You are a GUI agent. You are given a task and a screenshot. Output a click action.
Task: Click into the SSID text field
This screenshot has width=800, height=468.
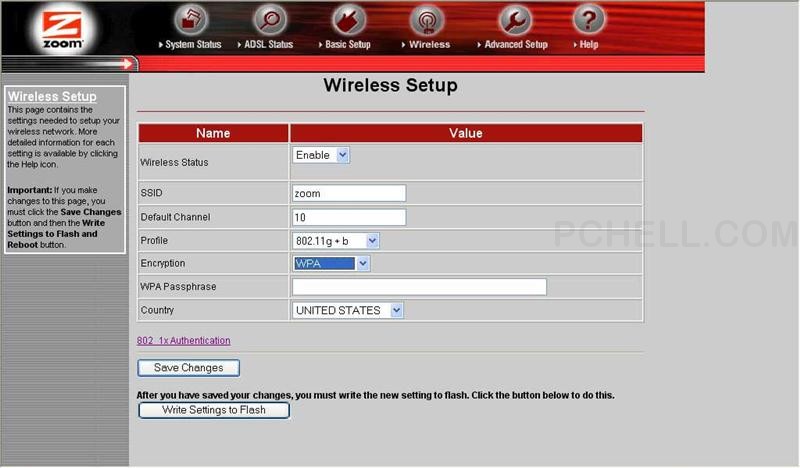coord(349,194)
